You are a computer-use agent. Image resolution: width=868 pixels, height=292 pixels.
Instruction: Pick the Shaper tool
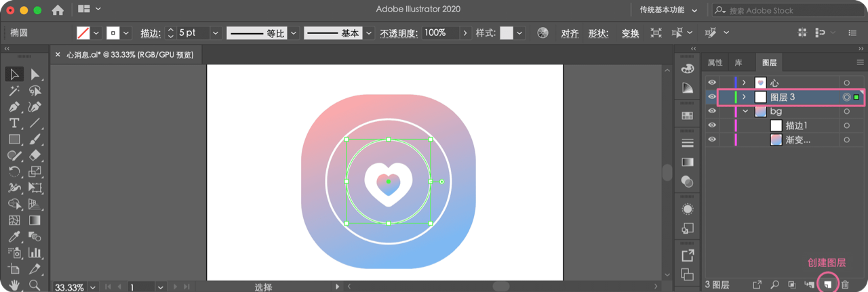pyautogui.click(x=14, y=155)
